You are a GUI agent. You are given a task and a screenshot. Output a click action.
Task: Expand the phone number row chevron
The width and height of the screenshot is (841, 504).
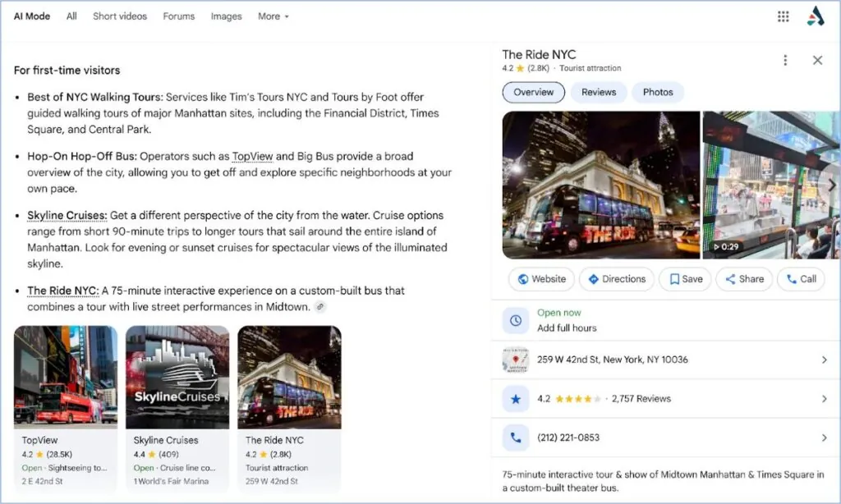click(x=825, y=438)
